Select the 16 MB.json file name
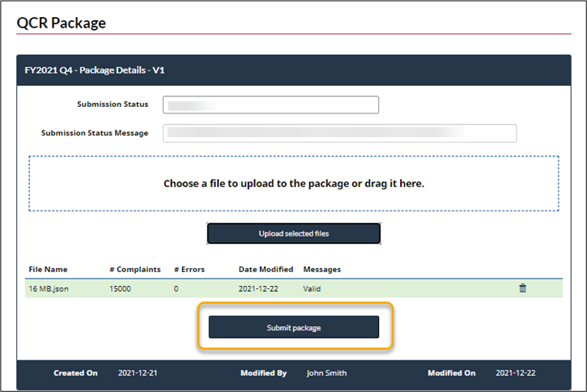 tap(49, 288)
